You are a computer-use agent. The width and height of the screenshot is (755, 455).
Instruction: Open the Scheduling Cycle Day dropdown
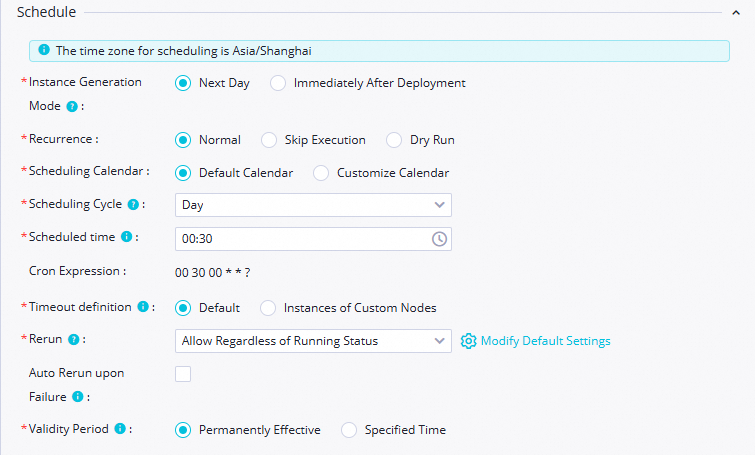click(x=313, y=205)
